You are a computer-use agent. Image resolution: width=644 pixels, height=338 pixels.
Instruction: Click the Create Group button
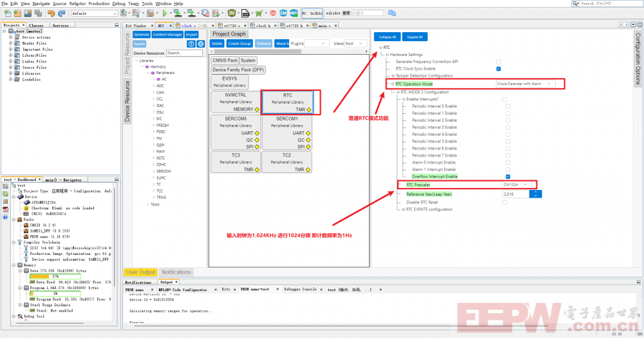tap(240, 44)
